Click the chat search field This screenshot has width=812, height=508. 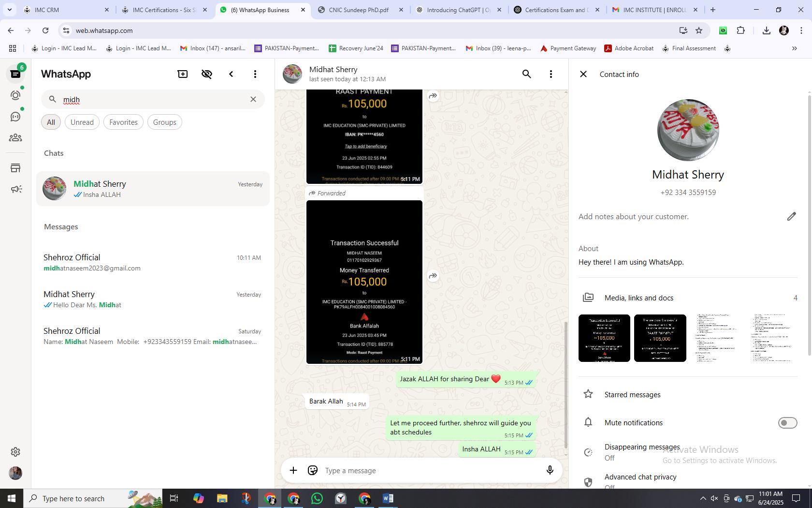153,99
